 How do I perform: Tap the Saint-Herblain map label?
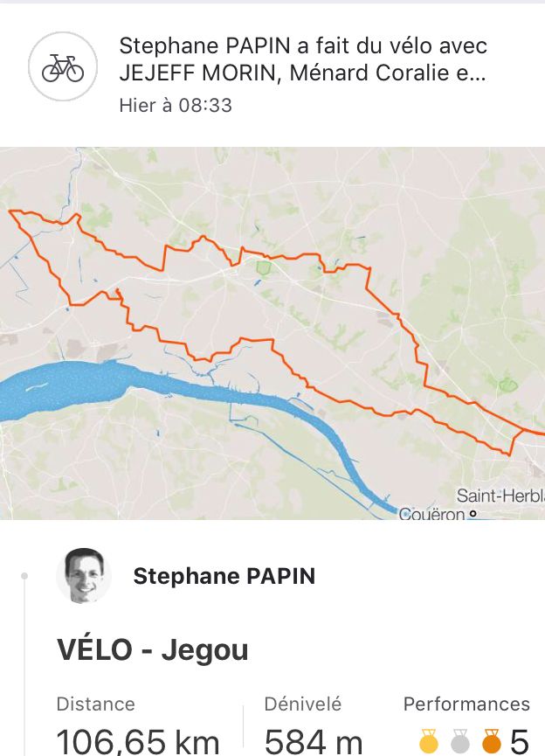[500, 496]
